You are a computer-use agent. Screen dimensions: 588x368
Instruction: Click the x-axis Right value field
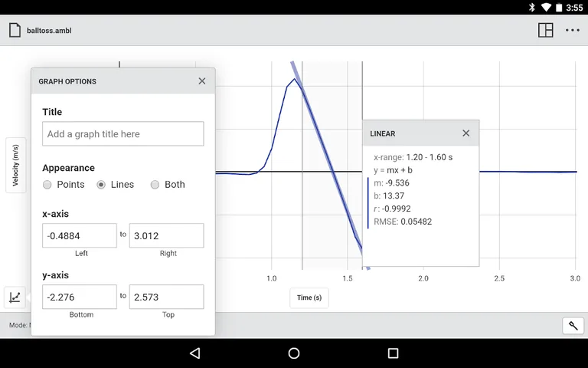[166, 235]
